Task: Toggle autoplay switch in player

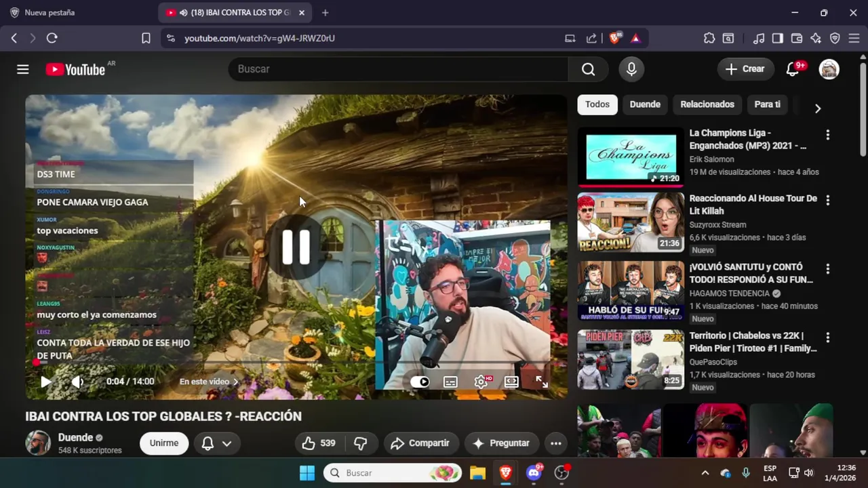Action: tap(420, 382)
